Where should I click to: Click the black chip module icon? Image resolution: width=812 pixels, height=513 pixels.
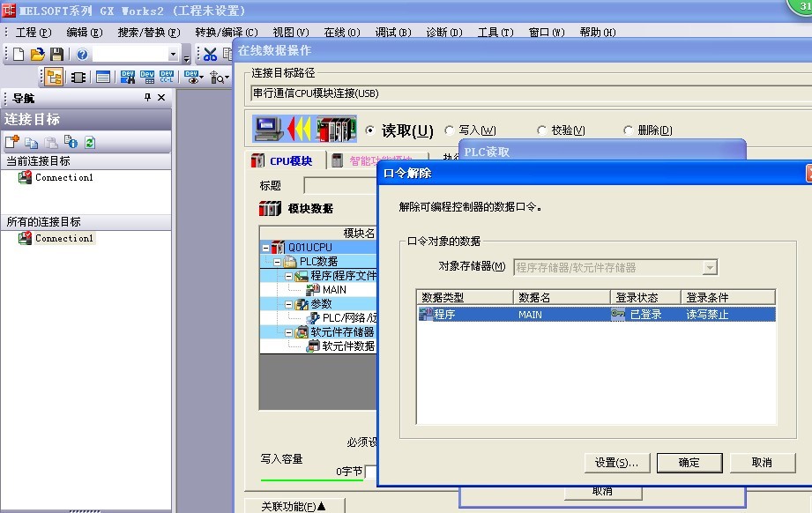pos(78,78)
